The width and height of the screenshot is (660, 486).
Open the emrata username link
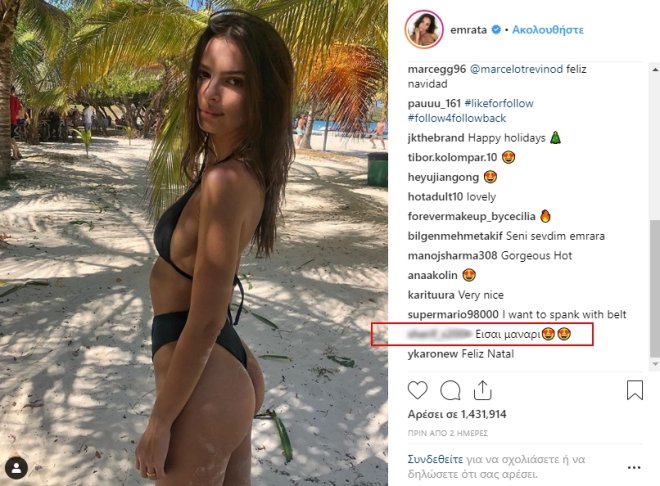pyautogui.click(x=468, y=30)
